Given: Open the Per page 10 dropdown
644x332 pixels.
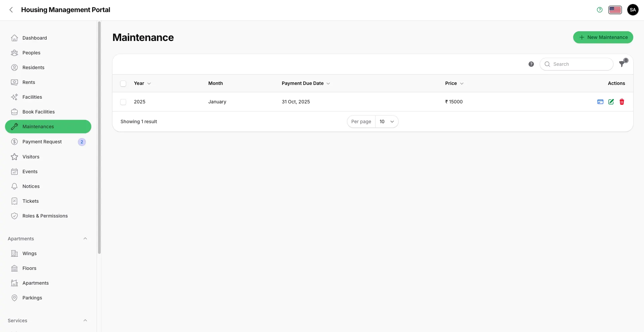Looking at the screenshot, I should (386, 122).
